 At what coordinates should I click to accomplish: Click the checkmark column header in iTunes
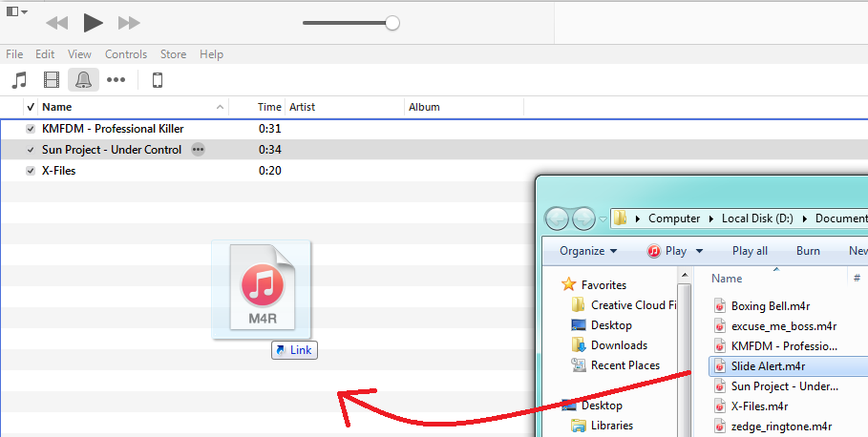click(x=31, y=107)
